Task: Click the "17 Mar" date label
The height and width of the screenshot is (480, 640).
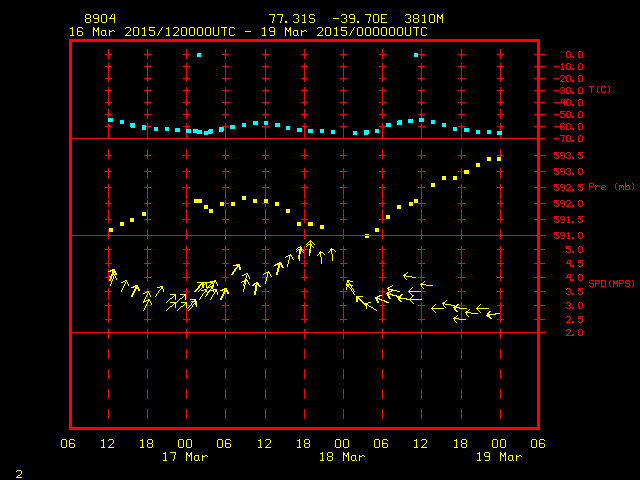Action: 185,457
